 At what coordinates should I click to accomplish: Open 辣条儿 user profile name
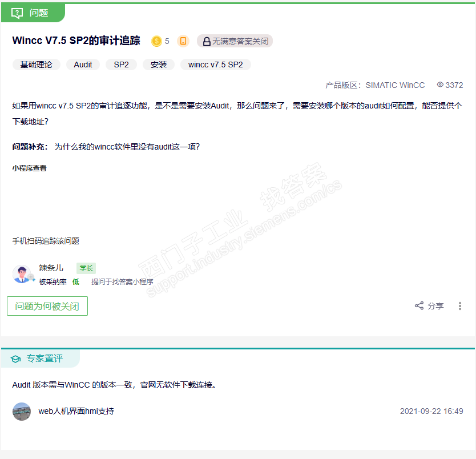click(x=51, y=268)
